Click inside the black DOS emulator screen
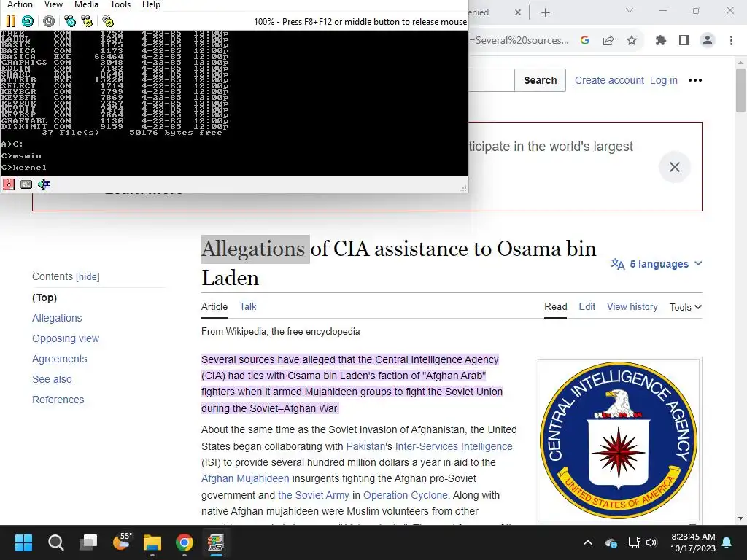747x560 pixels. (234, 104)
